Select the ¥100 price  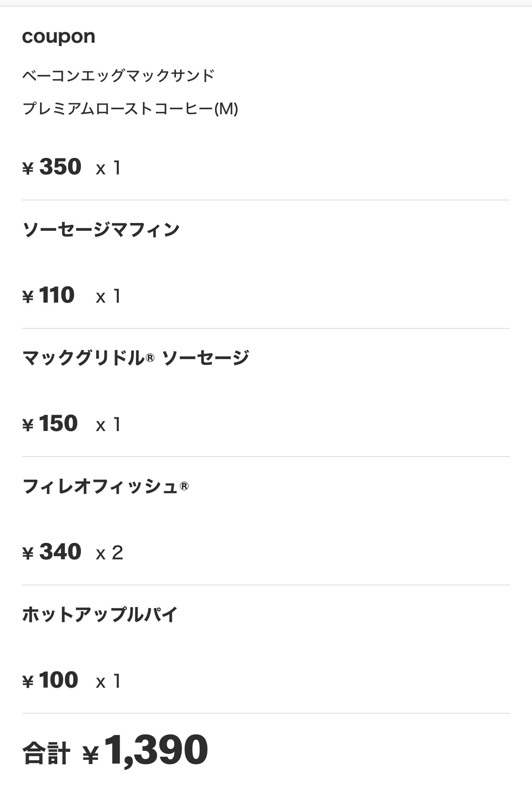(50, 680)
